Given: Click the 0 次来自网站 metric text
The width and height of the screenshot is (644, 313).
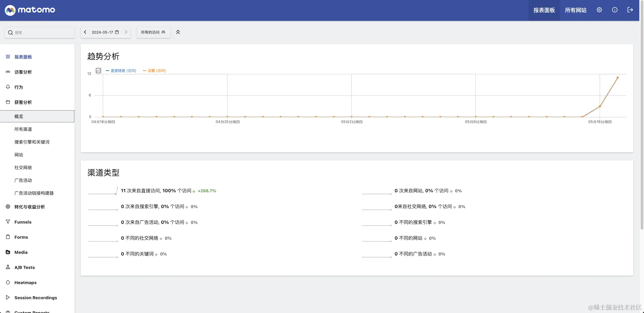Looking at the screenshot, I should 422,191.
